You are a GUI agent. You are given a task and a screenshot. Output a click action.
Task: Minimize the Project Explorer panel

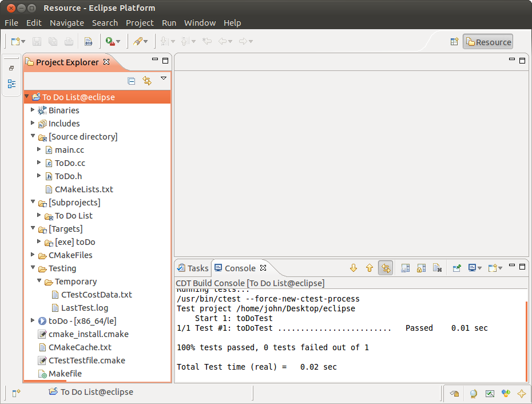[155, 60]
